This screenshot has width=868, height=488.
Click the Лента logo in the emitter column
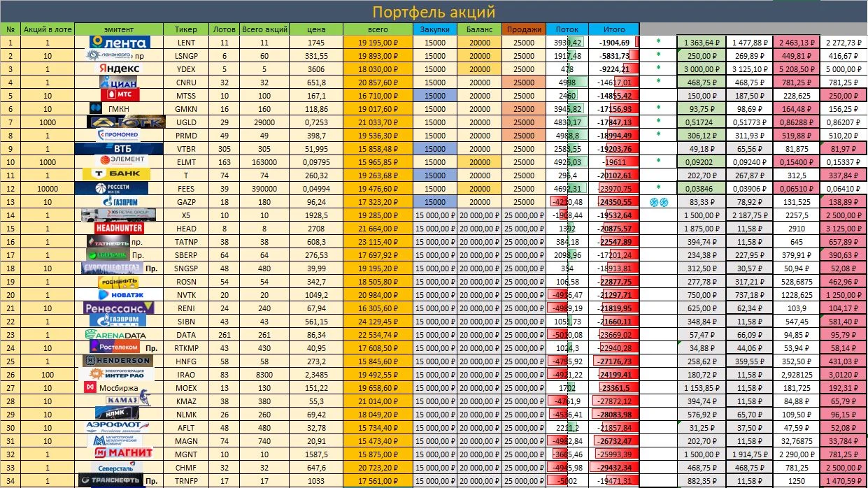pos(119,43)
